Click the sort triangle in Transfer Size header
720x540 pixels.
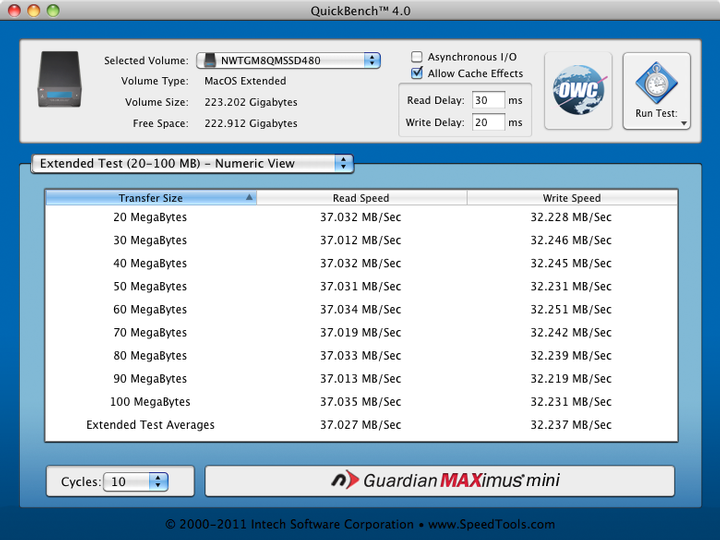249,198
